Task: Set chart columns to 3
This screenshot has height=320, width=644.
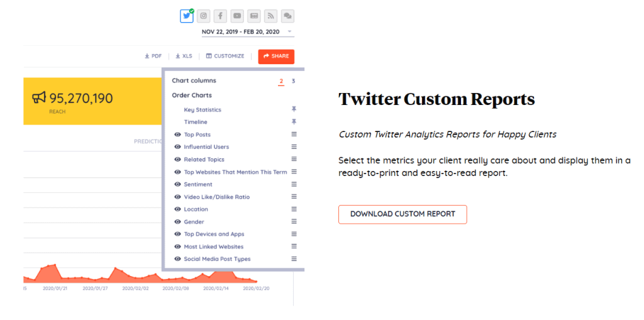Action: coord(293,81)
